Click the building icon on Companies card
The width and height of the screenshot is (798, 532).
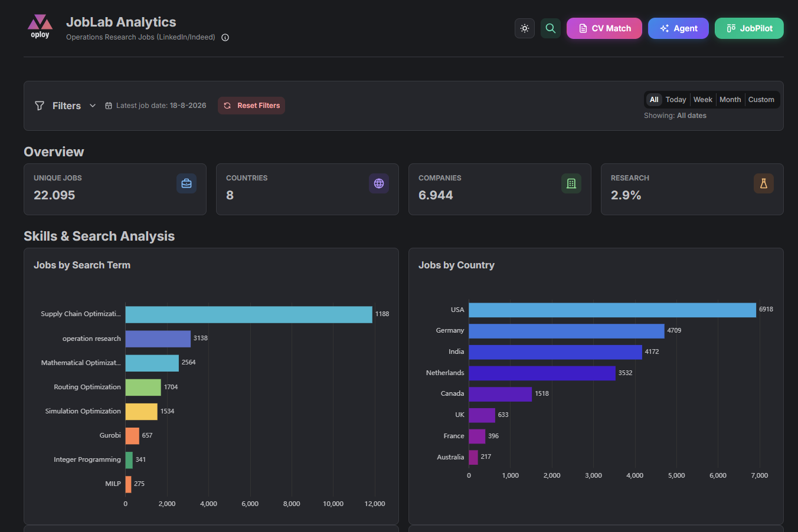[571, 183]
